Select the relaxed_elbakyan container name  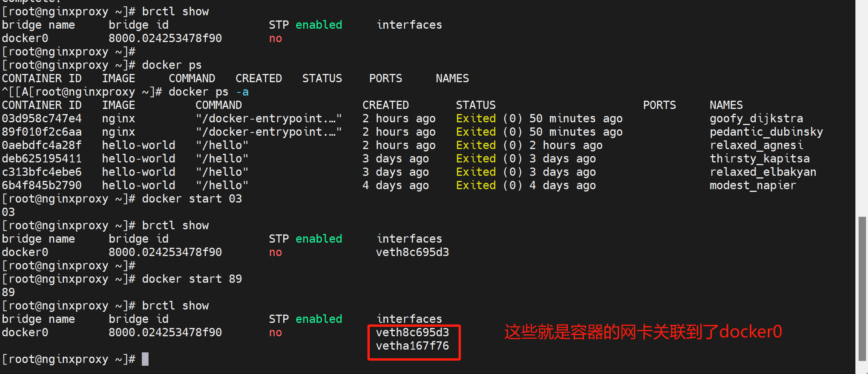763,172
